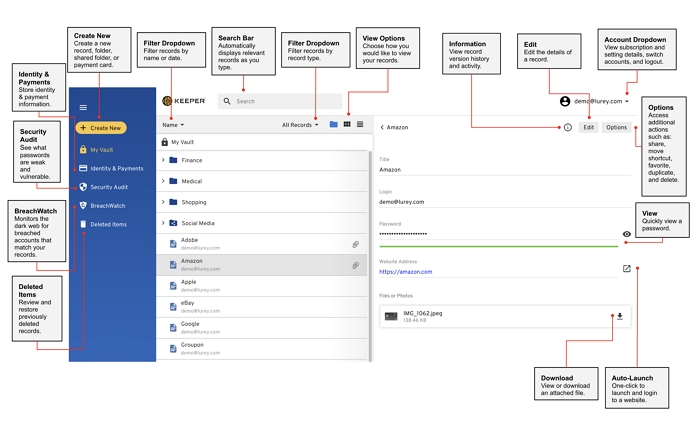
Task: Click the IMG_1062.jpeg file thumbnail
Action: pyautogui.click(x=391, y=316)
